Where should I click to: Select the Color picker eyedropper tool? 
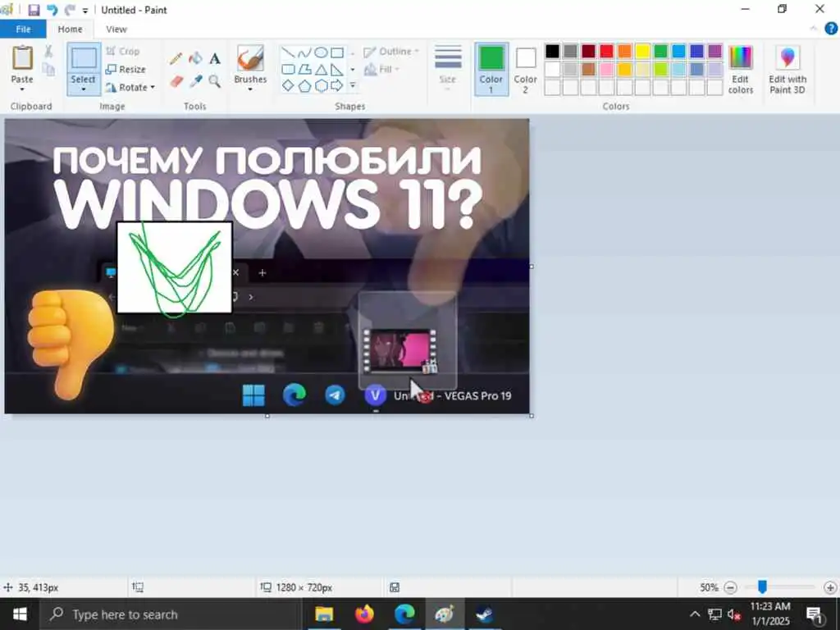[x=195, y=81]
